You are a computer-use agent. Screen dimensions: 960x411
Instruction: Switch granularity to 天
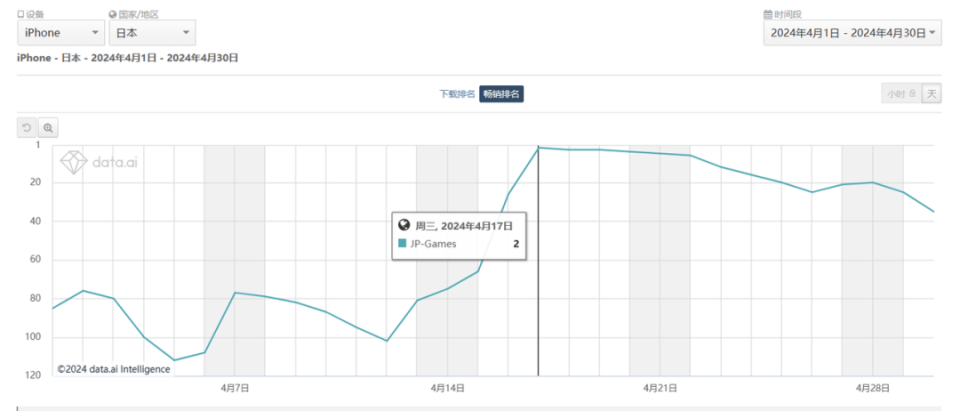(931, 94)
